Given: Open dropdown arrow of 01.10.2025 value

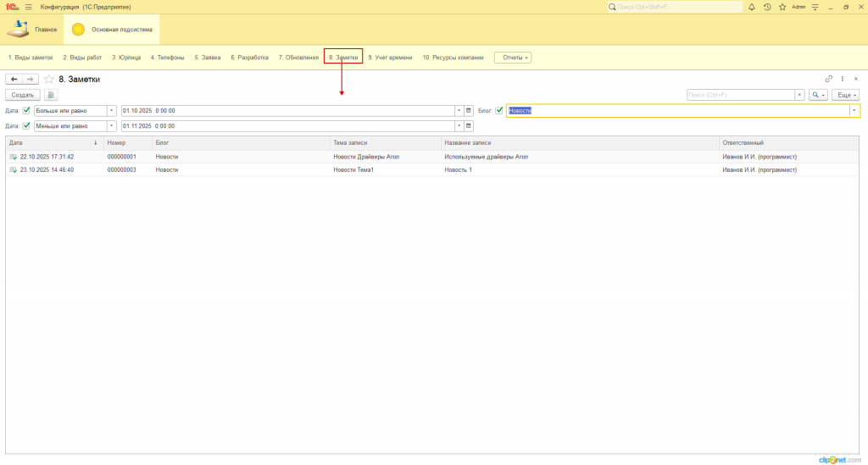Looking at the screenshot, I should coord(459,111).
